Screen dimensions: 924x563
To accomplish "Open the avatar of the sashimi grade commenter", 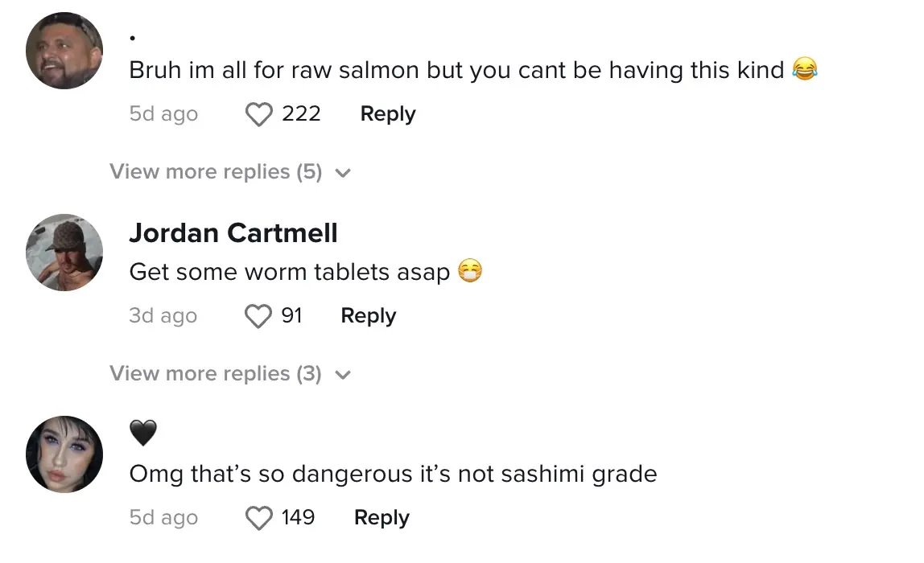I will tap(64, 454).
